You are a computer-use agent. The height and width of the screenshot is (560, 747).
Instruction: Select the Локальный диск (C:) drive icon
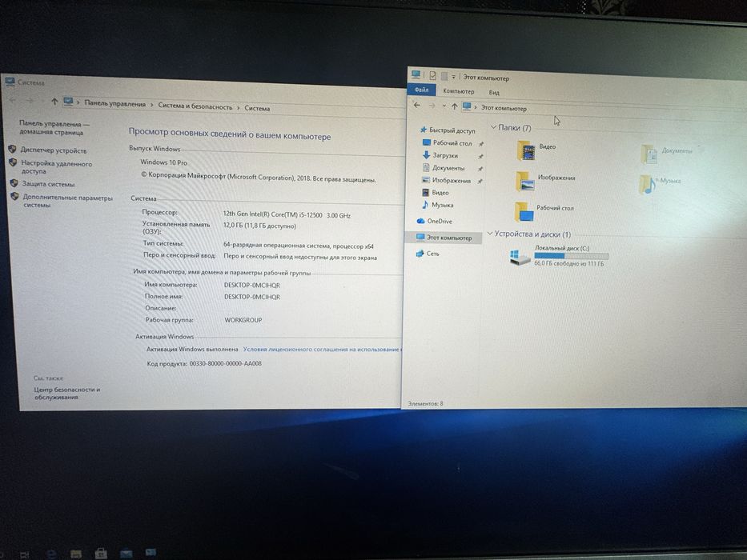pyautogui.click(x=520, y=257)
